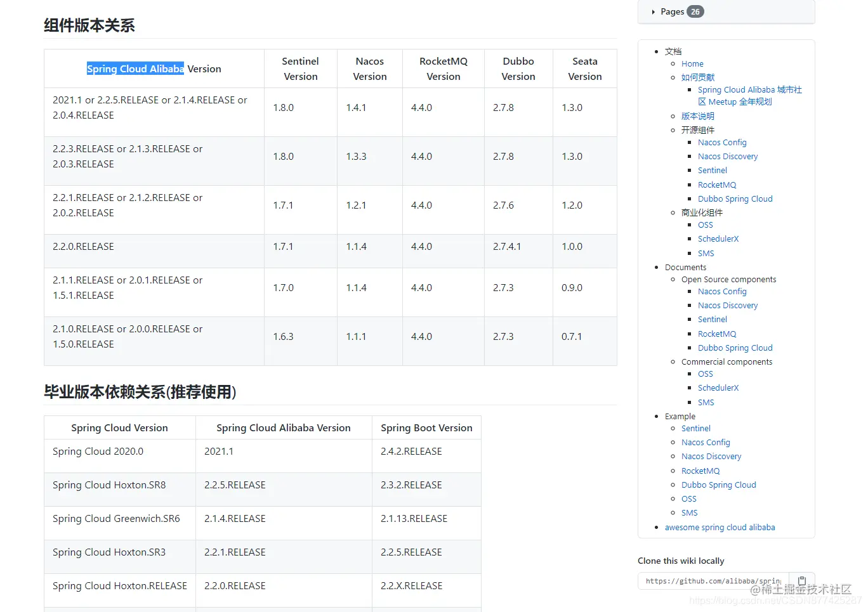Open Sentinel under 开源组件

[x=713, y=171]
